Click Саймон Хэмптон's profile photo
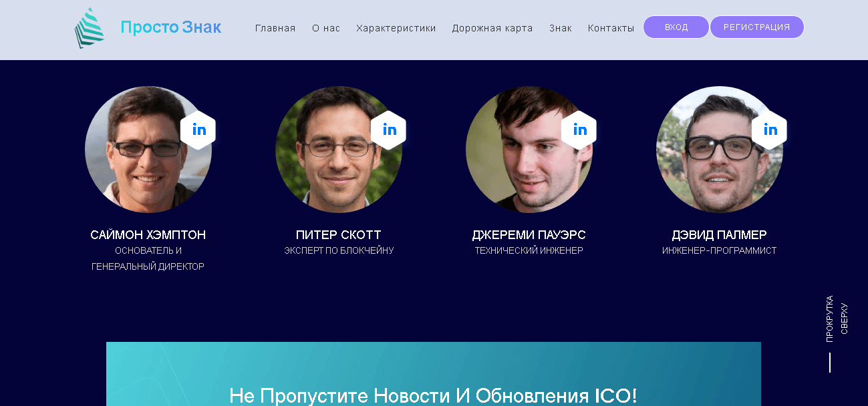This screenshot has width=868, height=406. 148,150
